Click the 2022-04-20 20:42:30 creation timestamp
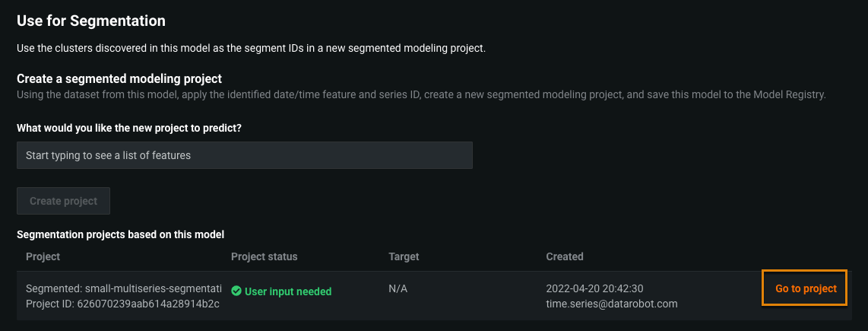Screen dimensions: 868x331 595,289
